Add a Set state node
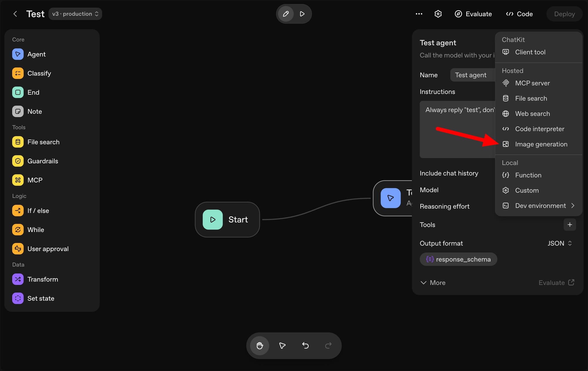This screenshot has width=588, height=371. 41,298
